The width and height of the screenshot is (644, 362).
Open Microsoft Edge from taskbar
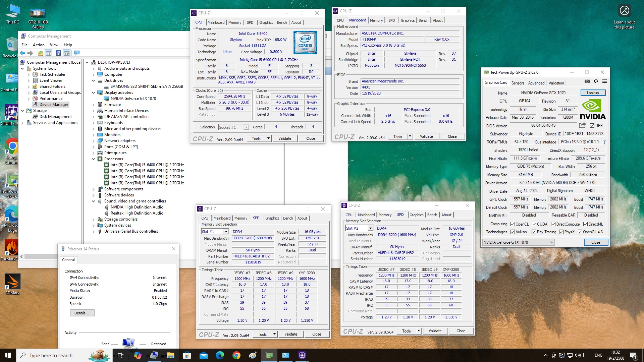coord(220,355)
